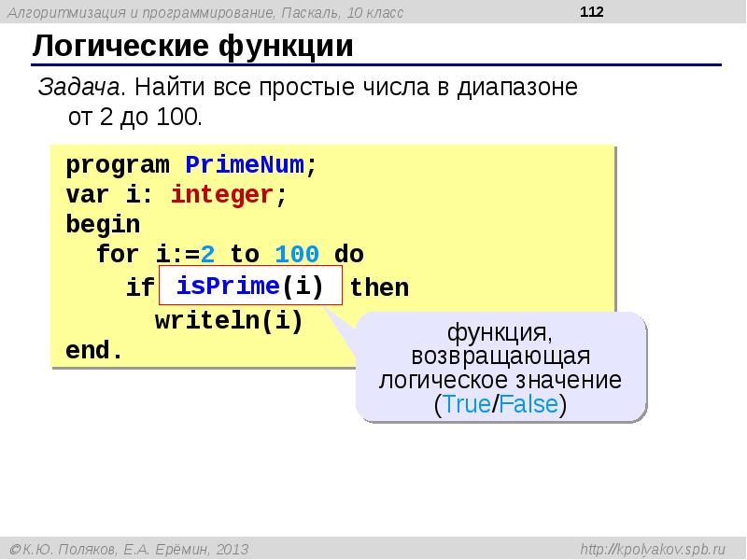The image size is (747, 560).
Task: Click the red-outlined isPrime(i) box
Action: [x=250, y=286]
